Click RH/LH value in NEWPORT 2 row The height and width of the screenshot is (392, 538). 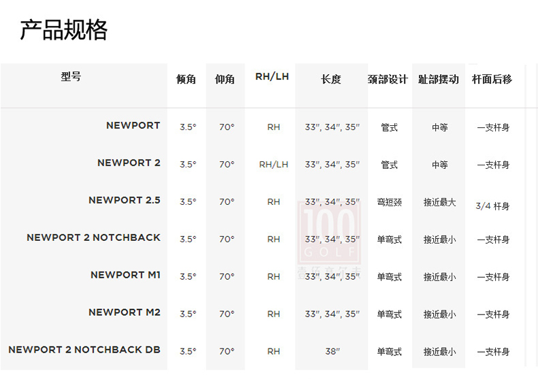point(274,165)
